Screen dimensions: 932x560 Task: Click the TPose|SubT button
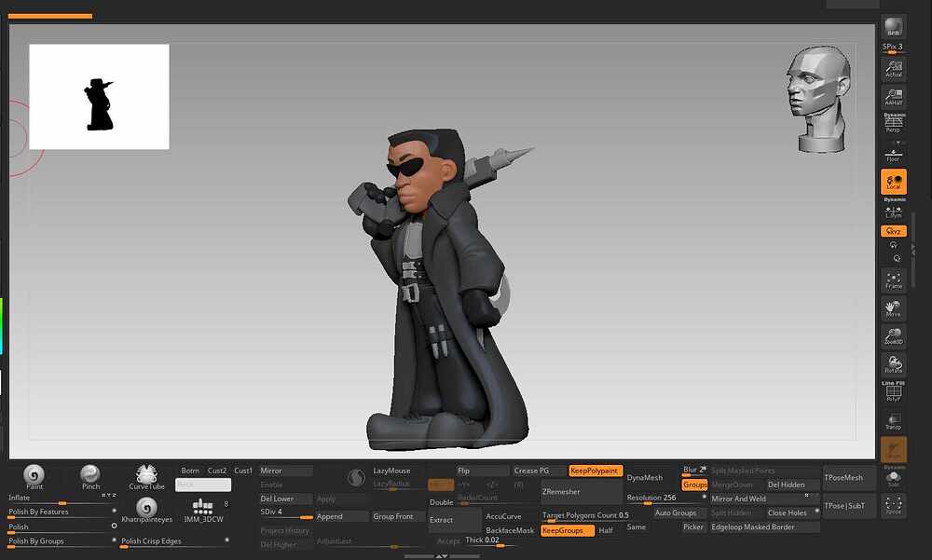pos(849,506)
